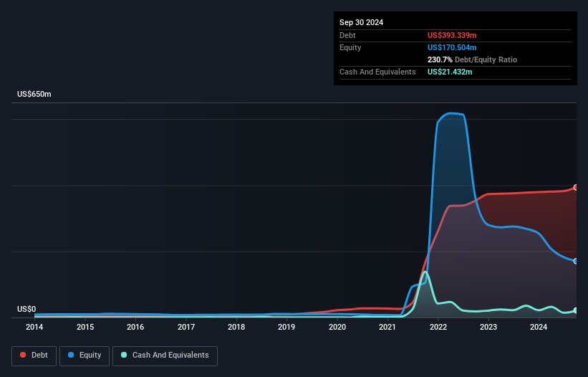This screenshot has height=377, width=588.
Task: Click the teal Cash endpoint marker
Action: coord(576,310)
